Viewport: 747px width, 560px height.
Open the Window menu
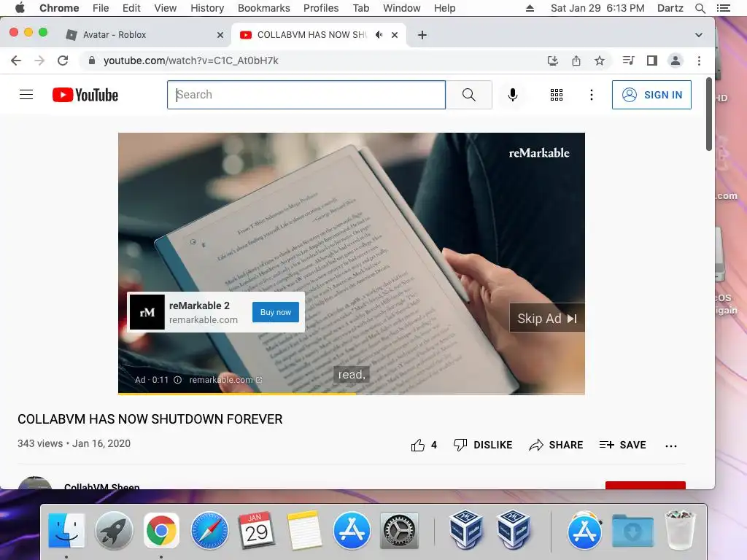(402, 8)
